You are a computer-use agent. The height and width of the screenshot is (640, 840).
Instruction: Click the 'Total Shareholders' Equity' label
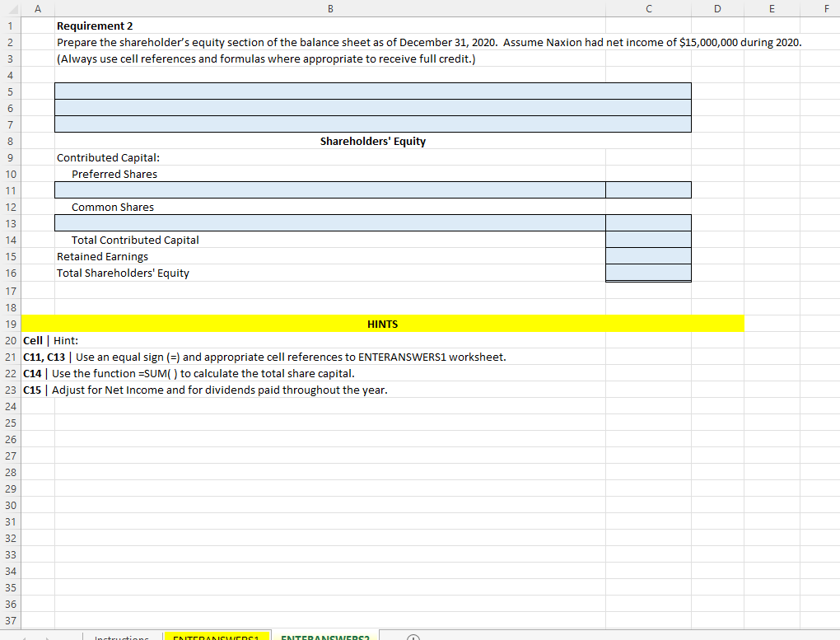(123, 273)
